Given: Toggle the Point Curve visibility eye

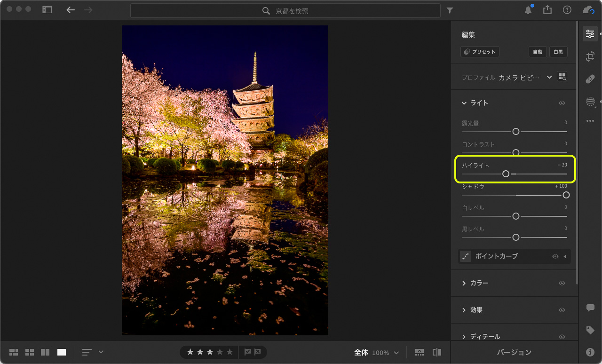Looking at the screenshot, I should coord(555,256).
